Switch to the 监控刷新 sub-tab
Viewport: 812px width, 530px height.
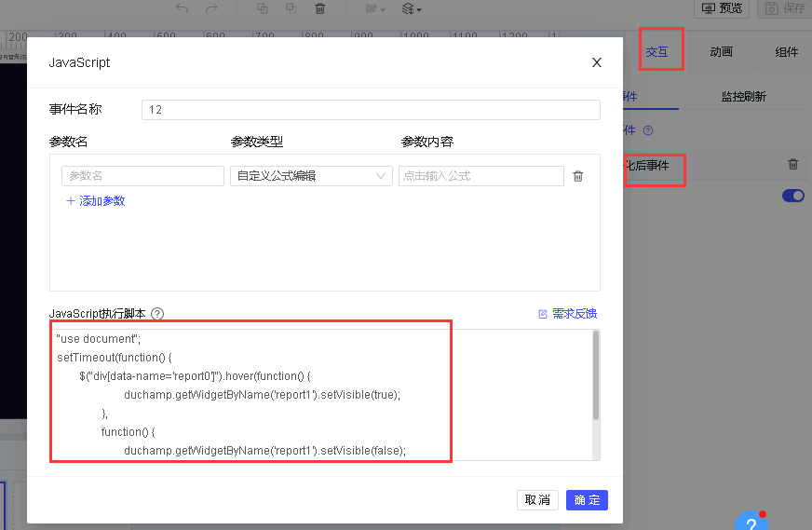tap(744, 97)
